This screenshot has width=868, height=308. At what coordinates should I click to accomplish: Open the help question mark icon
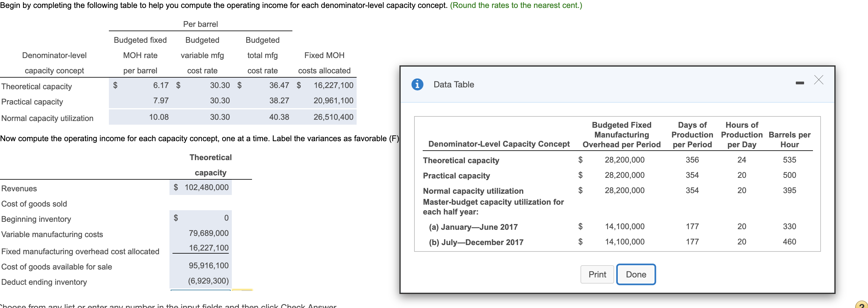click(862, 305)
